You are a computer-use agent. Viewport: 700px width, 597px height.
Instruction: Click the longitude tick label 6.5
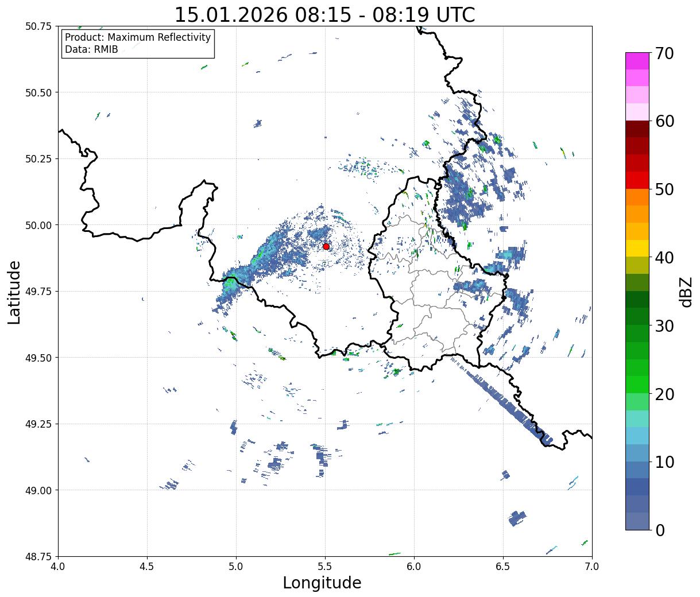pyautogui.click(x=503, y=566)
